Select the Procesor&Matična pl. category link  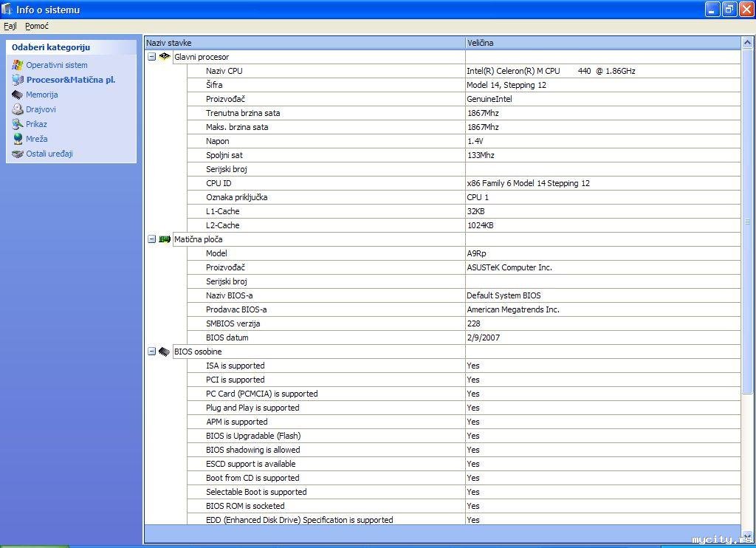coord(71,80)
